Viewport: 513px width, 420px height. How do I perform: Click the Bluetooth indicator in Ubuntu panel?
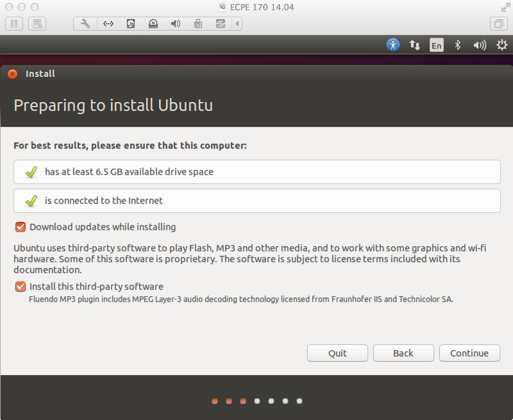tap(458, 45)
